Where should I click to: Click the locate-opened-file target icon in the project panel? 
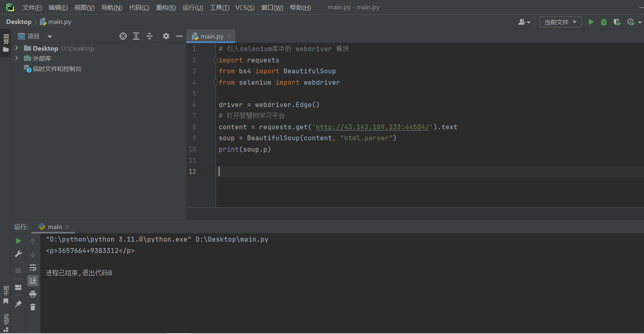(123, 36)
